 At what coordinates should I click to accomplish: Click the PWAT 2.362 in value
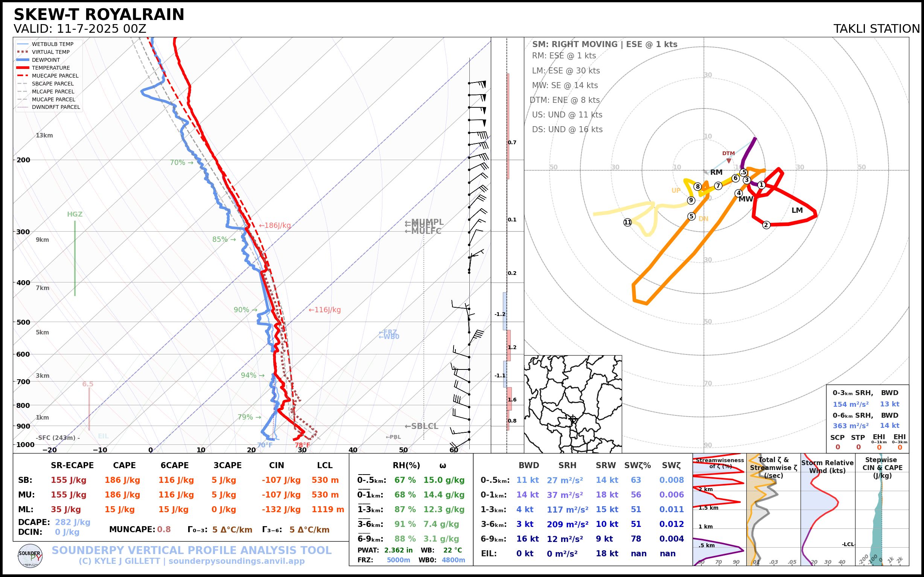[x=398, y=550]
